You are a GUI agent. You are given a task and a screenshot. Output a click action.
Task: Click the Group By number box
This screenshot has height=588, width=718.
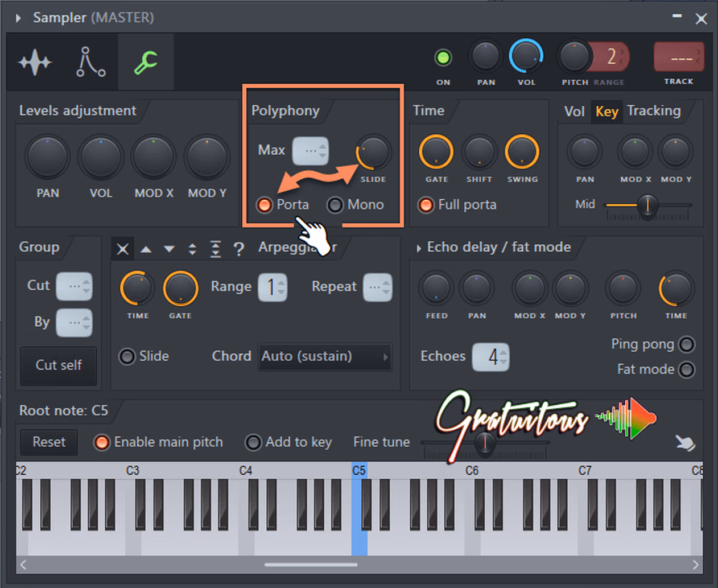tap(74, 323)
